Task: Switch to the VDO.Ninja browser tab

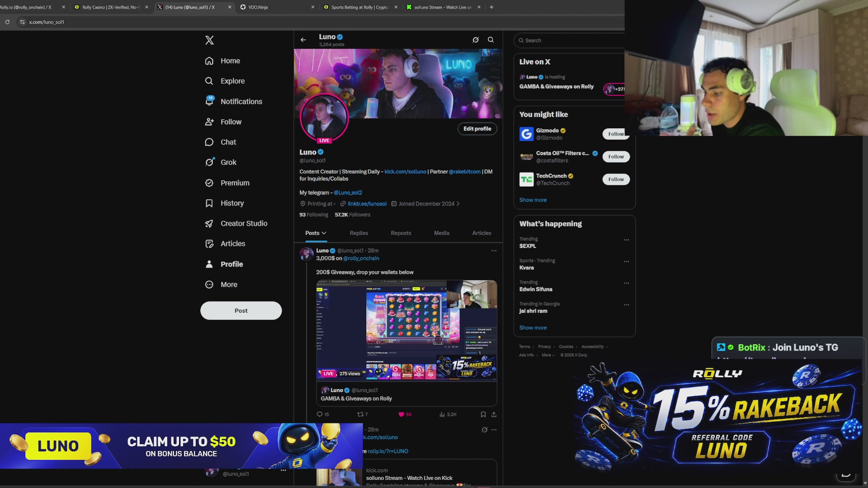Action: (277, 7)
